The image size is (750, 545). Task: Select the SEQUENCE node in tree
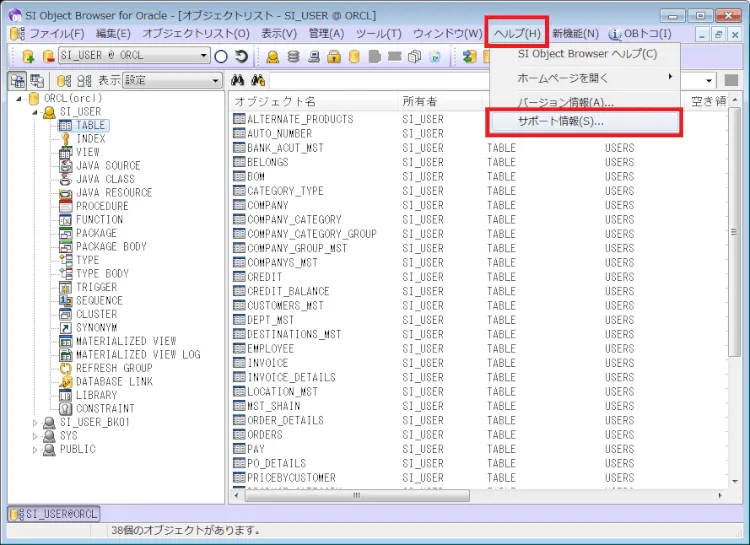click(99, 300)
